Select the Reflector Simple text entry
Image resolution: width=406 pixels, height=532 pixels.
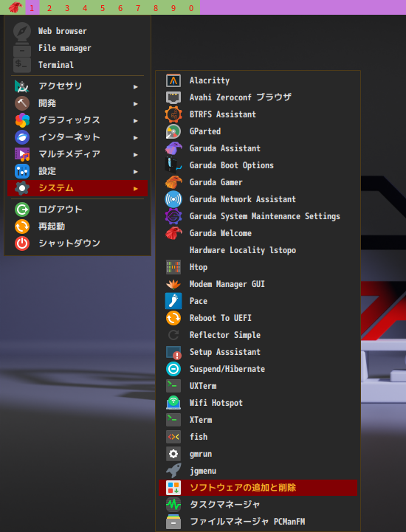225,335
